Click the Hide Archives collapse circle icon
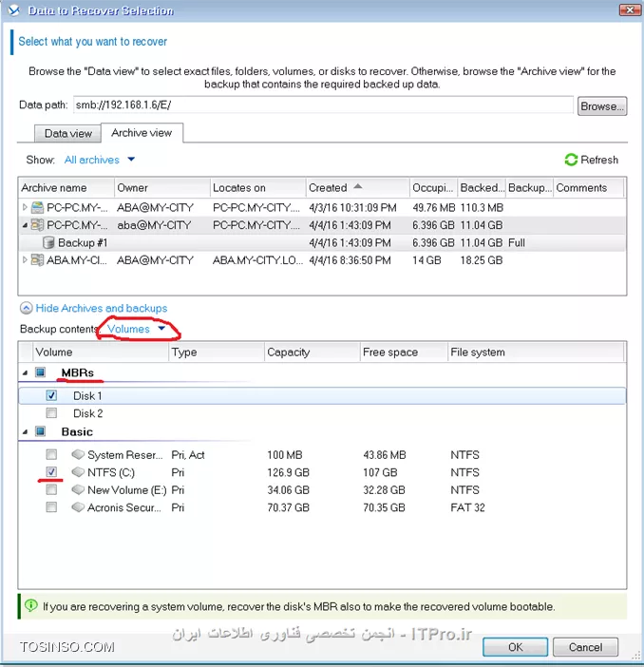 [27, 308]
